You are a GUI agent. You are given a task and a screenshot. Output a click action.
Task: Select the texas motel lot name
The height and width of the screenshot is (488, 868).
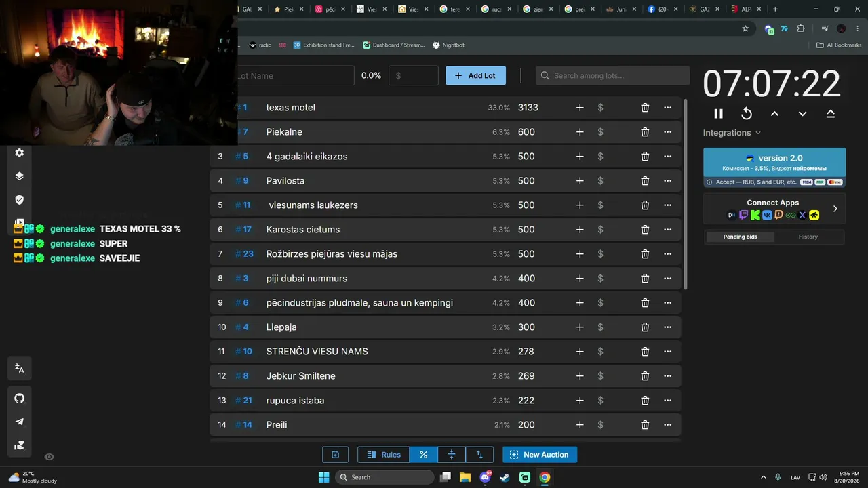(x=290, y=108)
